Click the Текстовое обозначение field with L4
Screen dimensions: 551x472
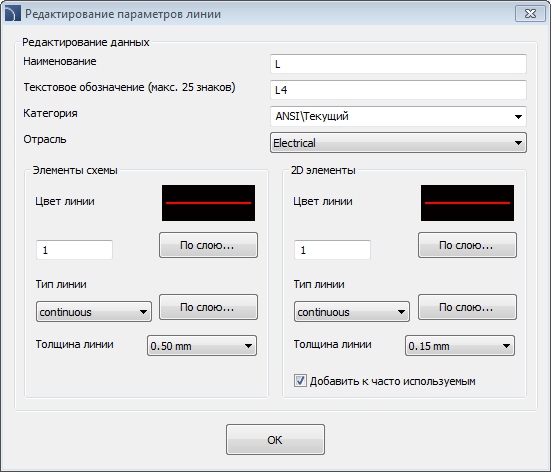(398, 90)
